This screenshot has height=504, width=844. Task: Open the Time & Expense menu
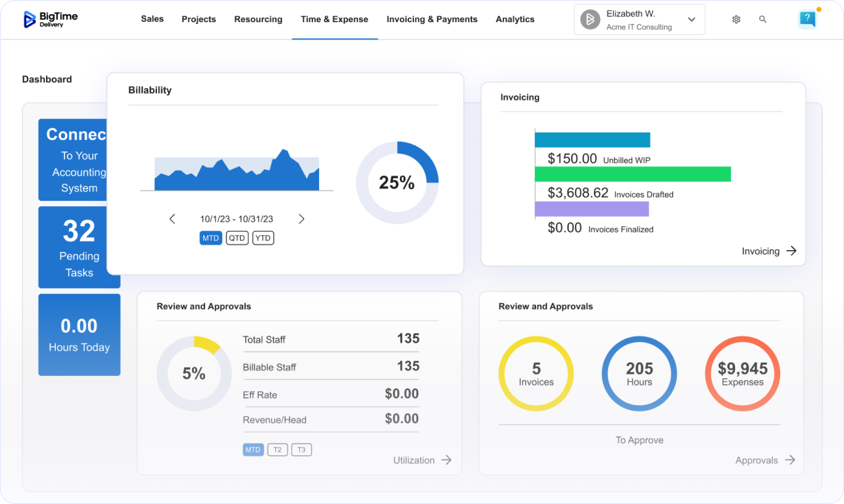(334, 19)
